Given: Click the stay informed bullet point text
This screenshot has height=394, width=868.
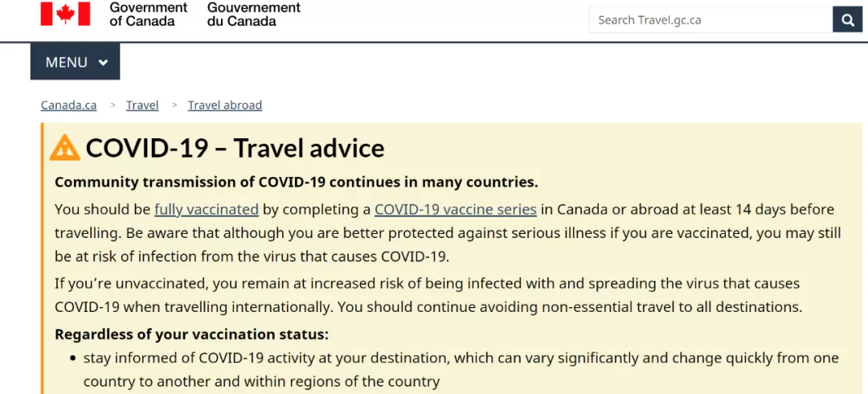Looking at the screenshot, I should coord(461,370).
